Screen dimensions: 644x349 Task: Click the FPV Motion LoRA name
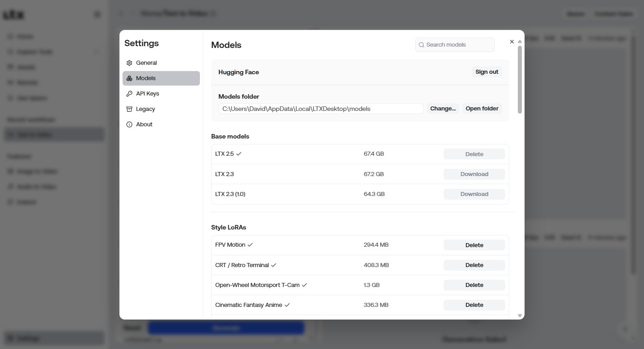click(x=230, y=245)
